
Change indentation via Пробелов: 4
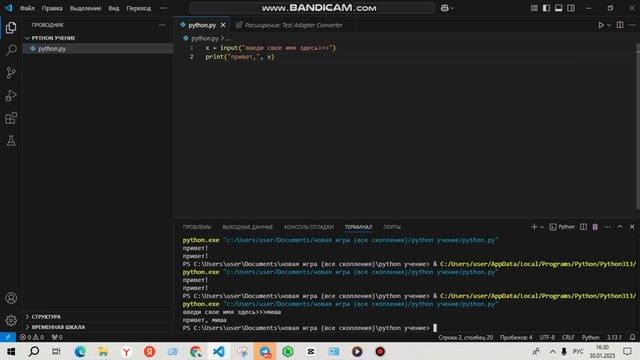pos(516,338)
